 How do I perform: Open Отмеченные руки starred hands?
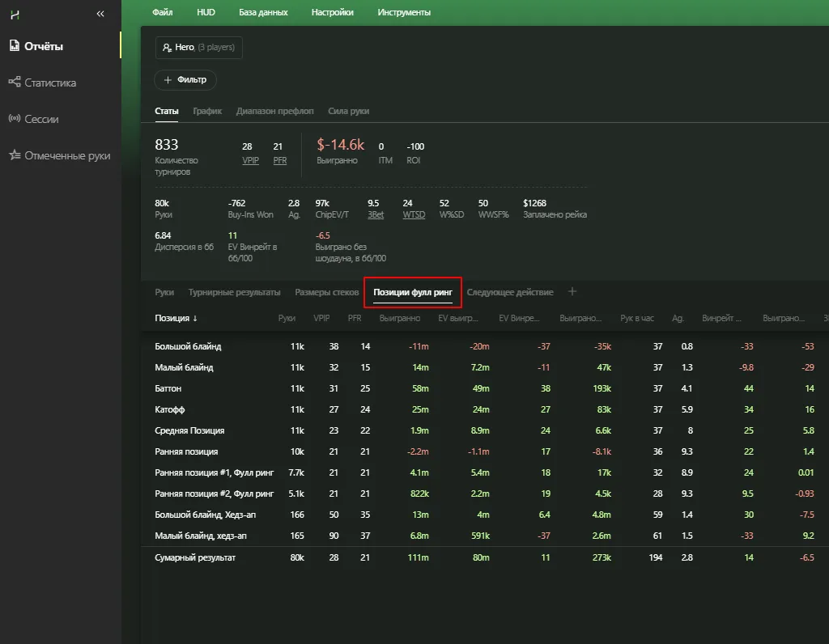click(66, 155)
